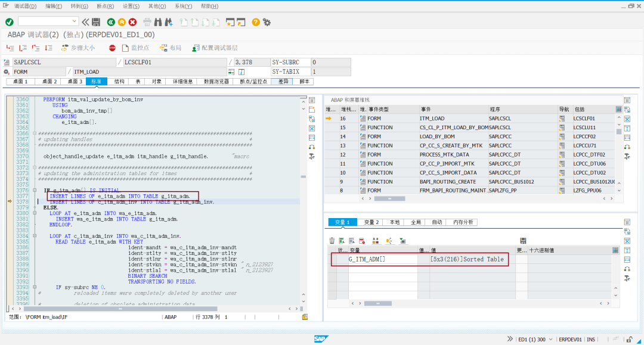Switch to the 变量 2 tab
Viewport: 644px width, 345px height.
(371, 222)
